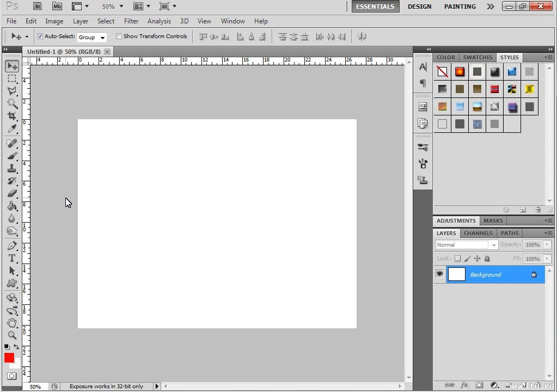Open the 50% zoom level dropdown

coord(113,7)
